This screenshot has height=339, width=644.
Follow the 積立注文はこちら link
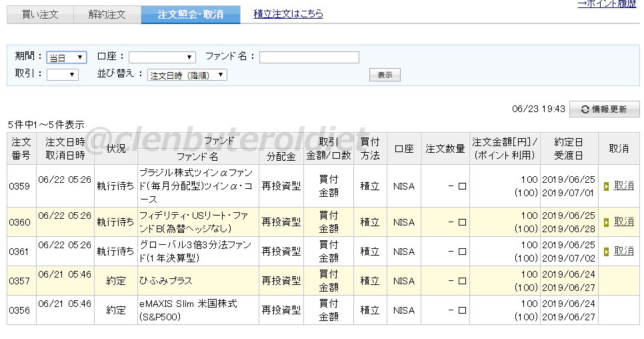click(x=288, y=14)
